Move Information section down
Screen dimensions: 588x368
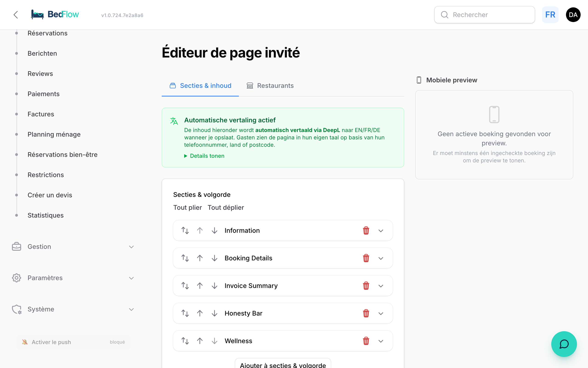pos(214,230)
